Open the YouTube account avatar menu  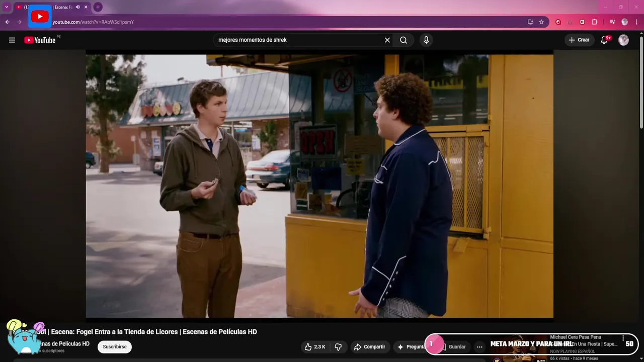point(624,40)
